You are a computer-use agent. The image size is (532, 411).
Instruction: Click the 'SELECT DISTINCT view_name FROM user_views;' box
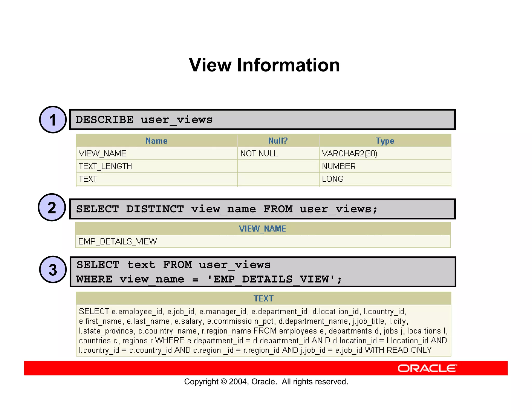point(262,209)
